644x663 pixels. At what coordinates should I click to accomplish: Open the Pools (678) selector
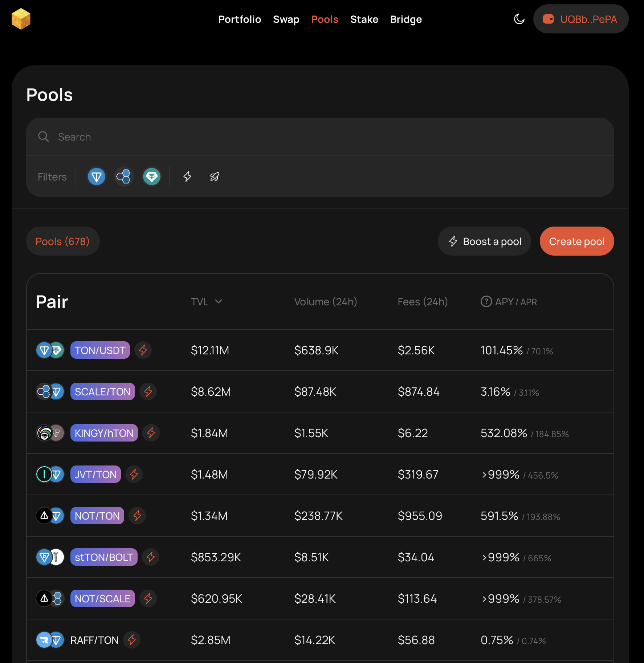62,241
